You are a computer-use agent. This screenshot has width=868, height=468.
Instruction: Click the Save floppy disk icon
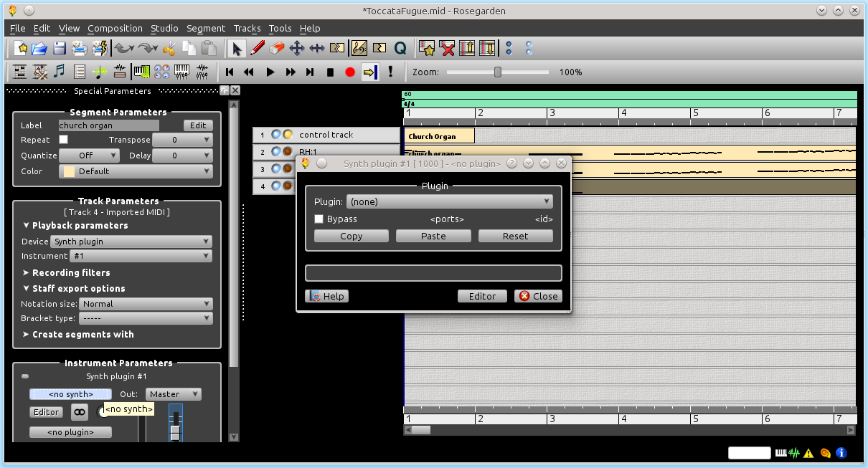pyautogui.click(x=60, y=49)
